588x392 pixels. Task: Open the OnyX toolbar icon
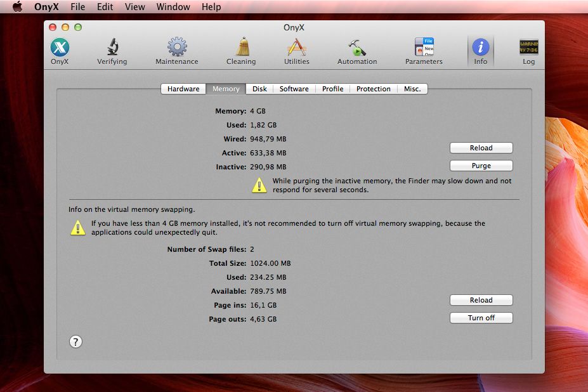60,51
